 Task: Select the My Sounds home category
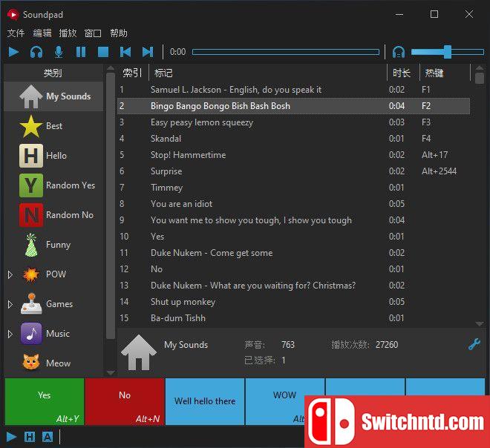coord(53,96)
